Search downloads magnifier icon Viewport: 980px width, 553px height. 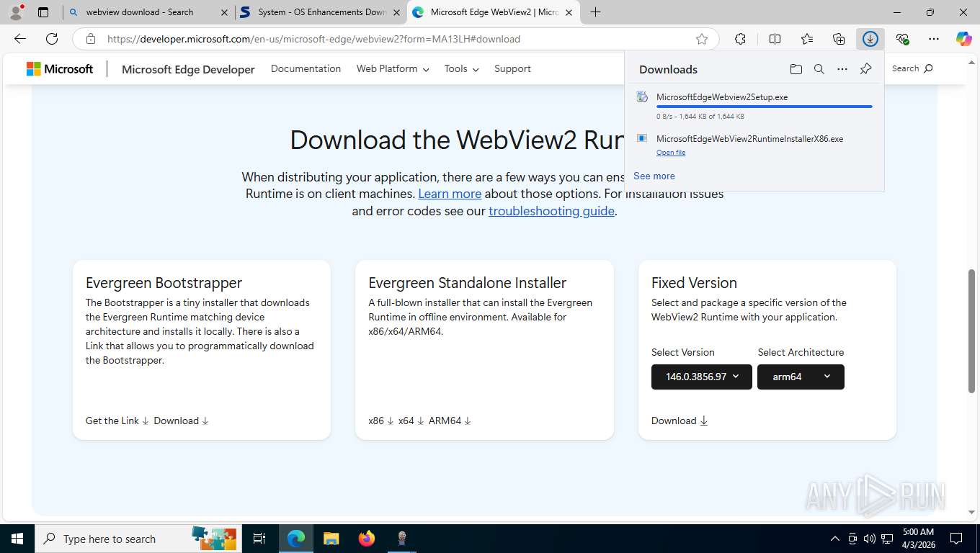(819, 69)
